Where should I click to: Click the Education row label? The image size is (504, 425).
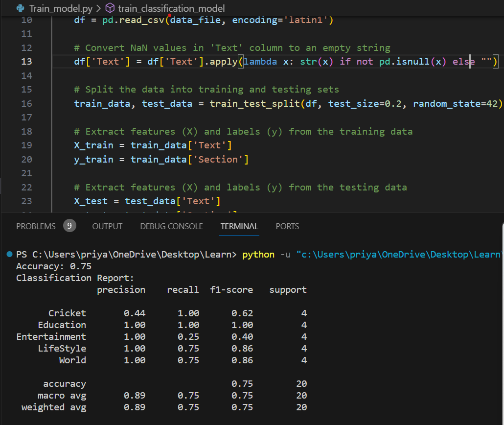coord(62,325)
